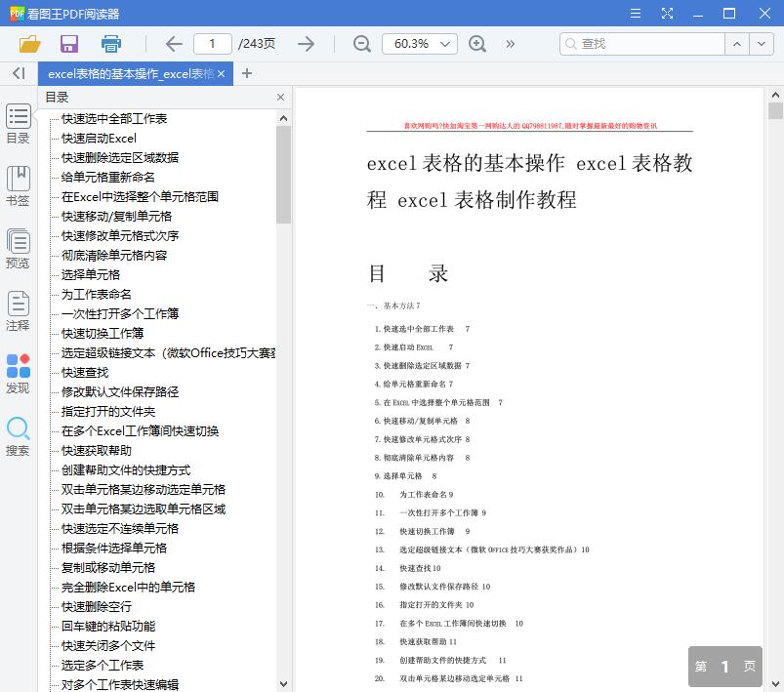Select outline item 修改默认文件保存路径

(120, 392)
